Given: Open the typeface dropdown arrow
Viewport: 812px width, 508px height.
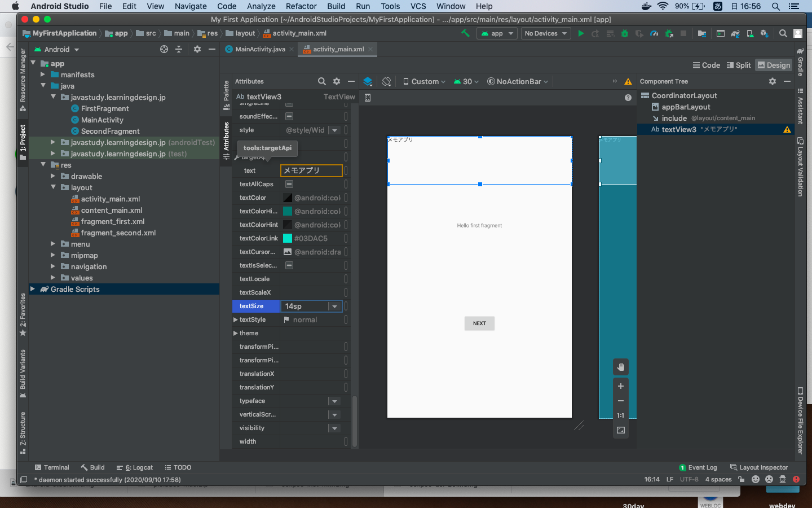Looking at the screenshot, I should [x=334, y=401].
